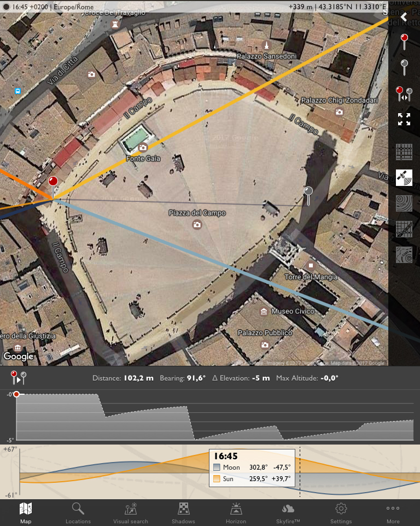The height and width of the screenshot is (526, 420).
Task: Tap the Distance 102,2 m readout
Action: (x=123, y=378)
